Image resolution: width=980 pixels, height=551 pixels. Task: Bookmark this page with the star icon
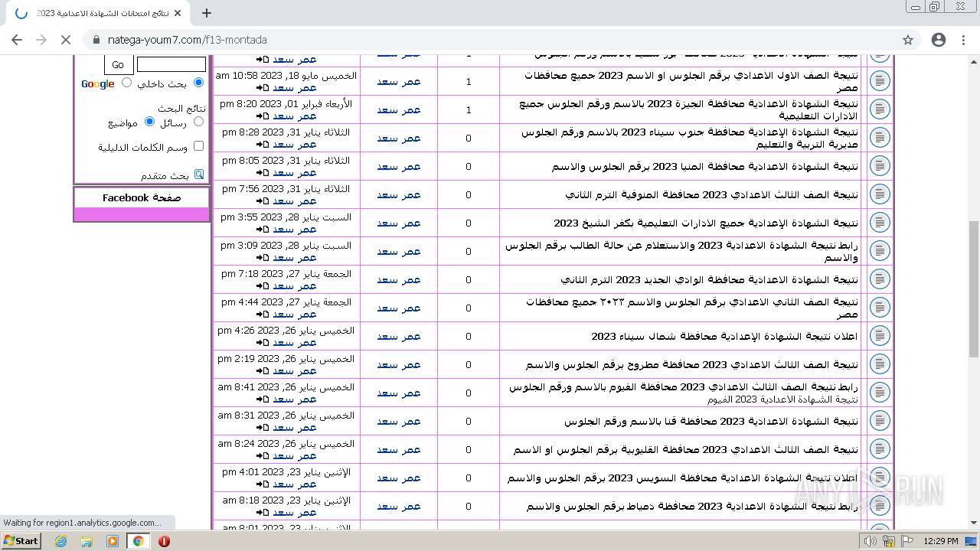pos(908,40)
